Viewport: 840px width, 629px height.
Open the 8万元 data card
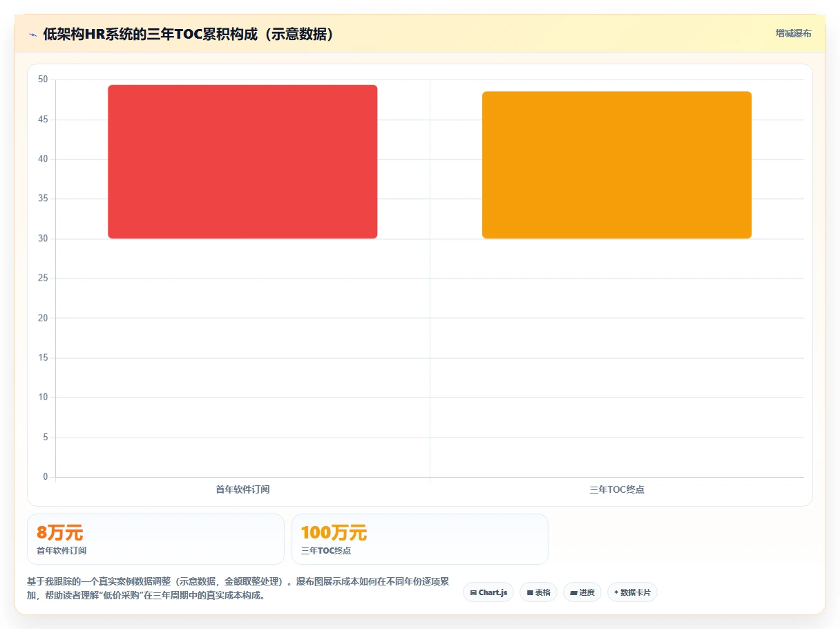click(155, 539)
